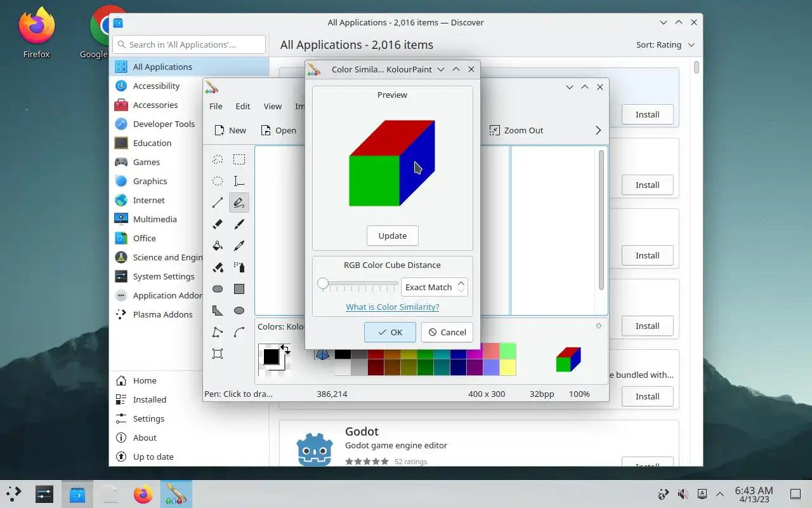
Task: Select the rectangular selection tool
Action: point(239,159)
